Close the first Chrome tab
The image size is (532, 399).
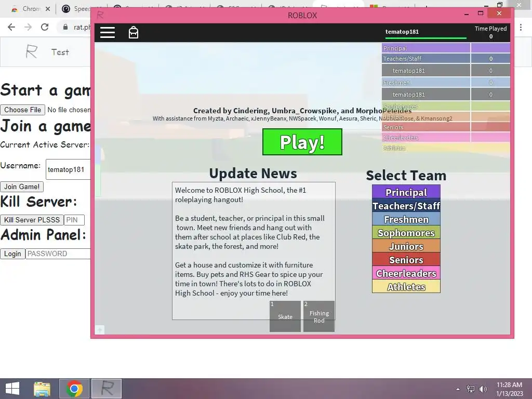point(48,9)
